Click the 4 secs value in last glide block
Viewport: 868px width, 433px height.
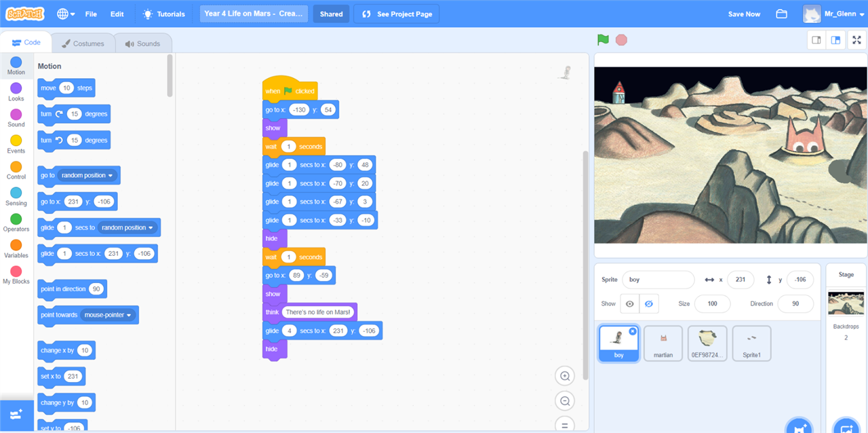click(290, 331)
